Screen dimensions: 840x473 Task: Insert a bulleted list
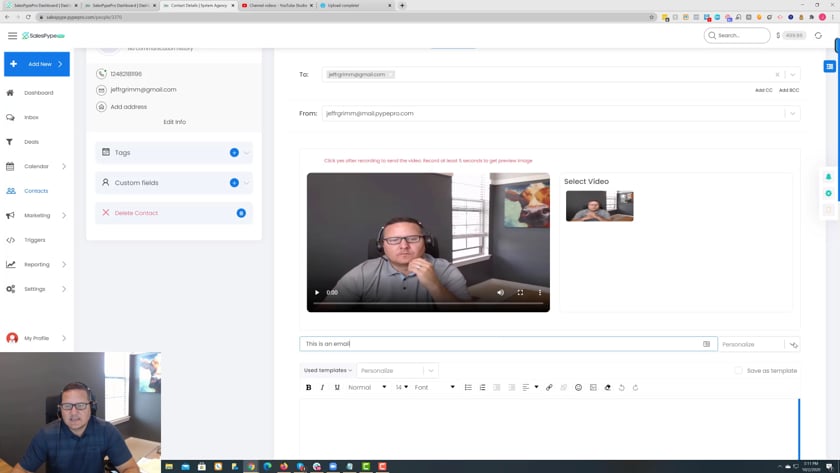(x=468, y=387)
